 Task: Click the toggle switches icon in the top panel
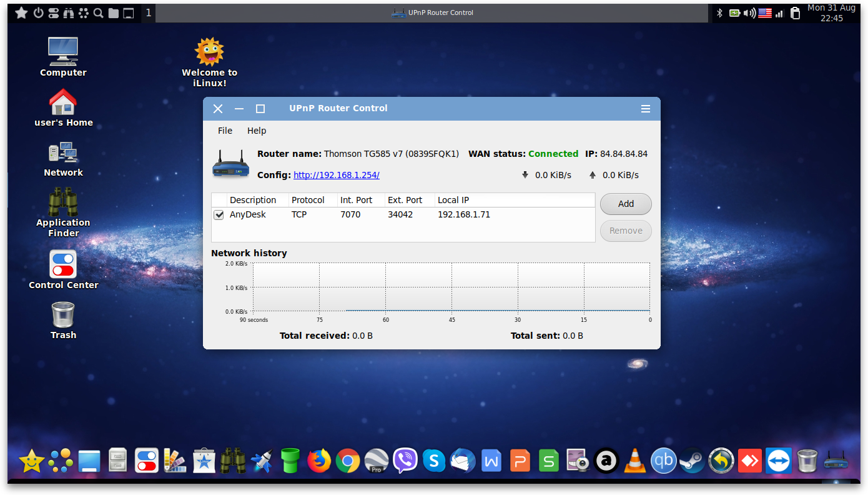pyautogui.click(x=53, y=12)
